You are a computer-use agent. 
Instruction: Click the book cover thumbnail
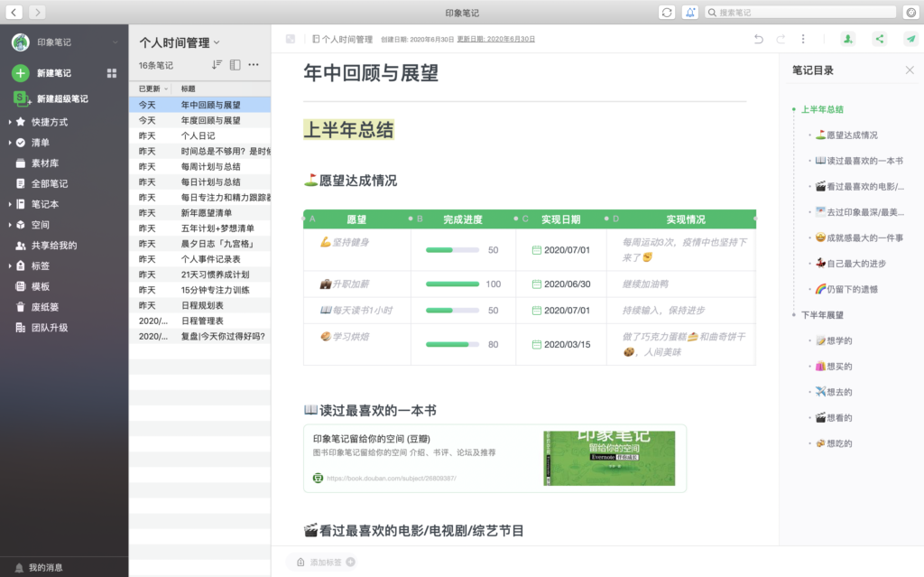pos(609,459)
